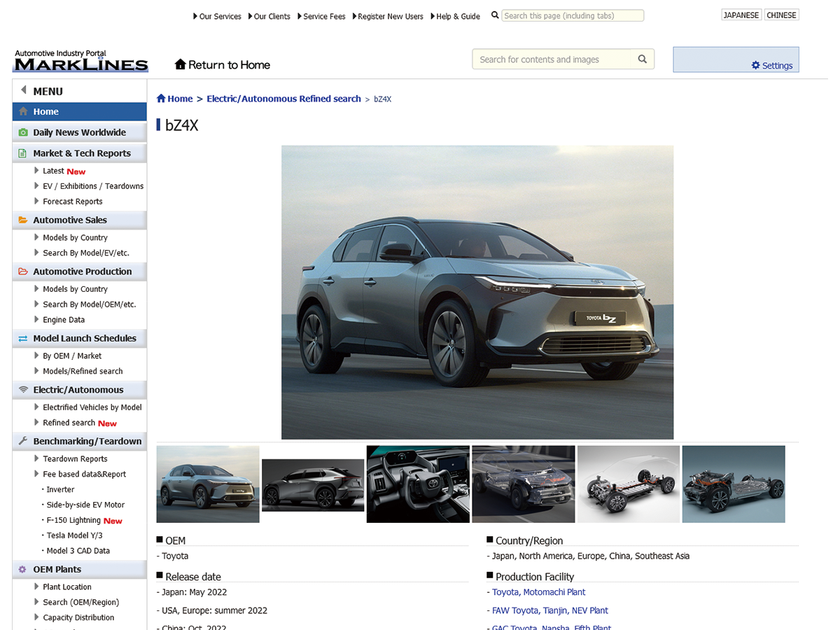
Task: Open Inverter sub-item
Action: click(x=60, y=490)
